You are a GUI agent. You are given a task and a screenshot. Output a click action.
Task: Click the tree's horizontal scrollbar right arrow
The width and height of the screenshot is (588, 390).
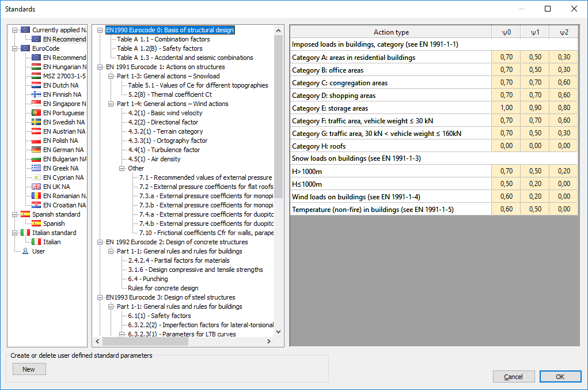tap(269, 341)
